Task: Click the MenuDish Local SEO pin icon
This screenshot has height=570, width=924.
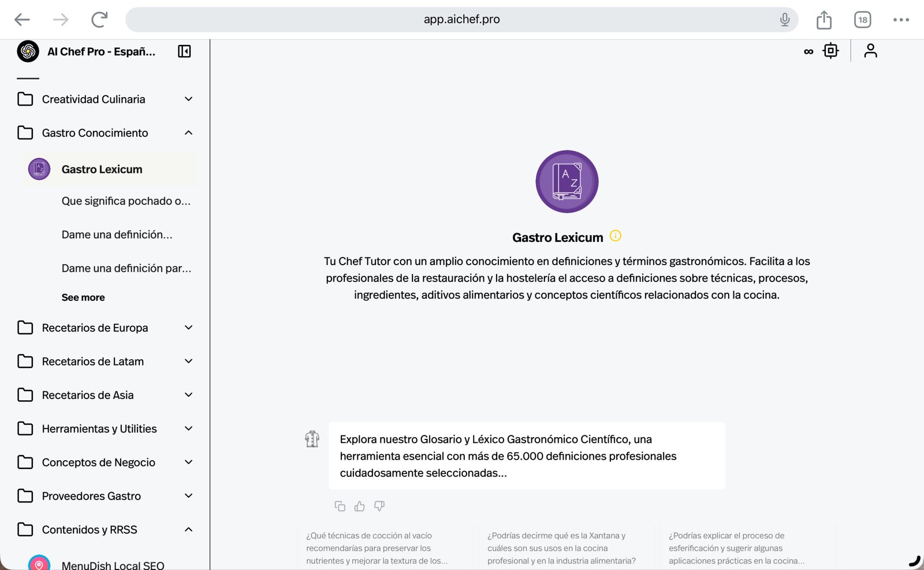Action: [39, 563]
